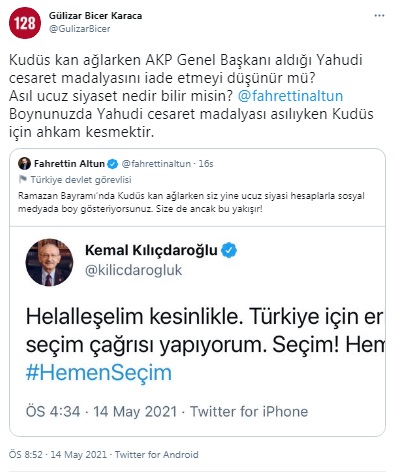Open Fahrettin Altun name in quoted tweet
This screenshot has width=394, height=472.
[x=69, y=164]
